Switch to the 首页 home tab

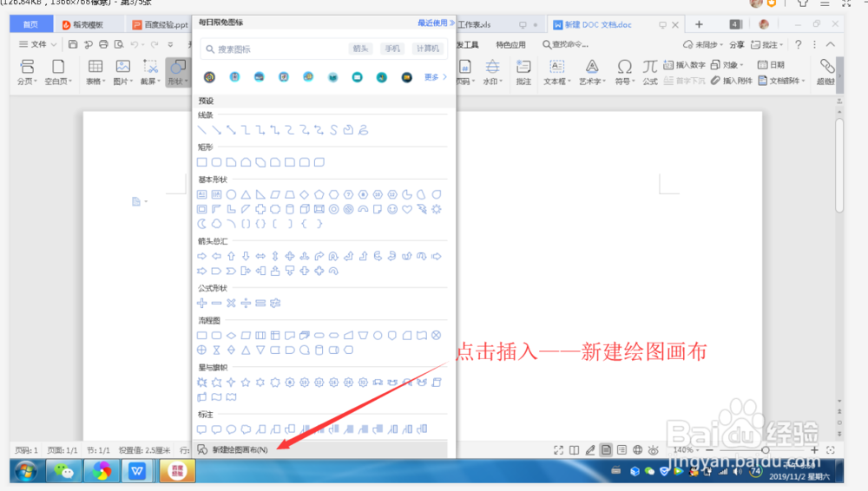pyautogui.click(x=31, y=24)
